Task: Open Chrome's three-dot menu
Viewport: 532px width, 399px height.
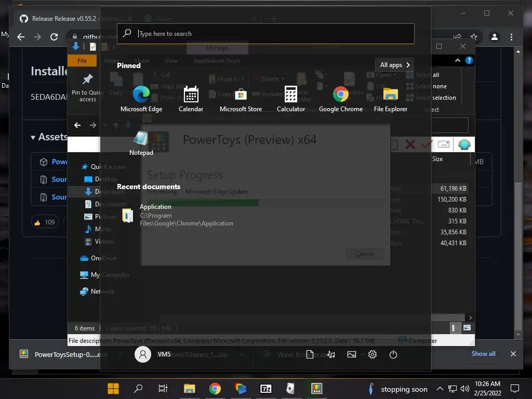Action: 511,37
